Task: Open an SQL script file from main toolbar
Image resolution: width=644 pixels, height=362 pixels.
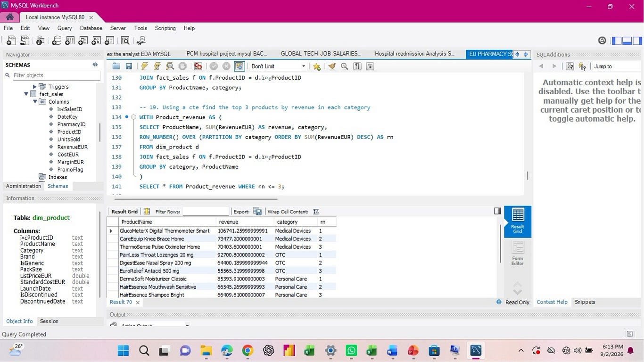Action: (x=25, y=41)
